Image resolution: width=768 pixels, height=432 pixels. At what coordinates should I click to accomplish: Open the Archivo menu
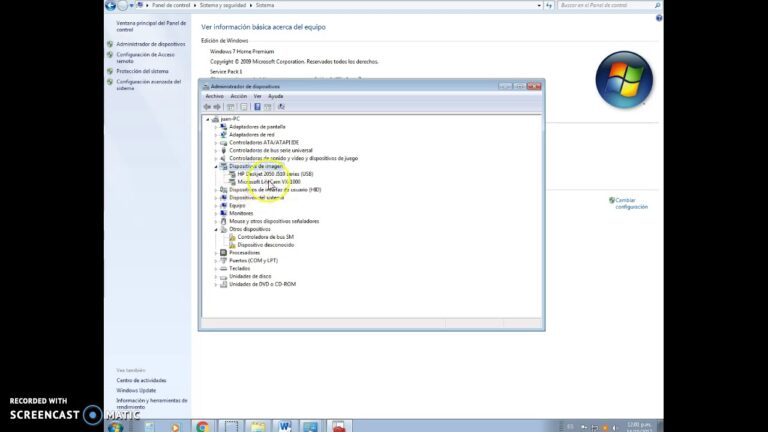tap(214, 96)
